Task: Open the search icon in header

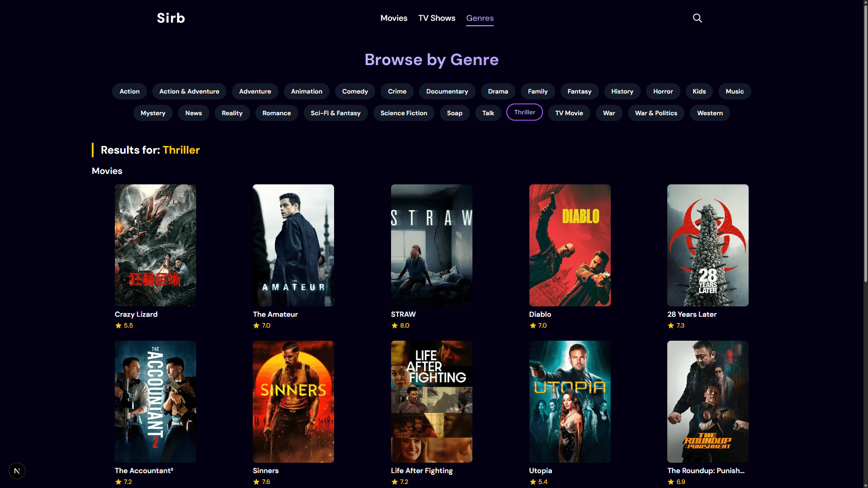Action: [x=698, y=18]
